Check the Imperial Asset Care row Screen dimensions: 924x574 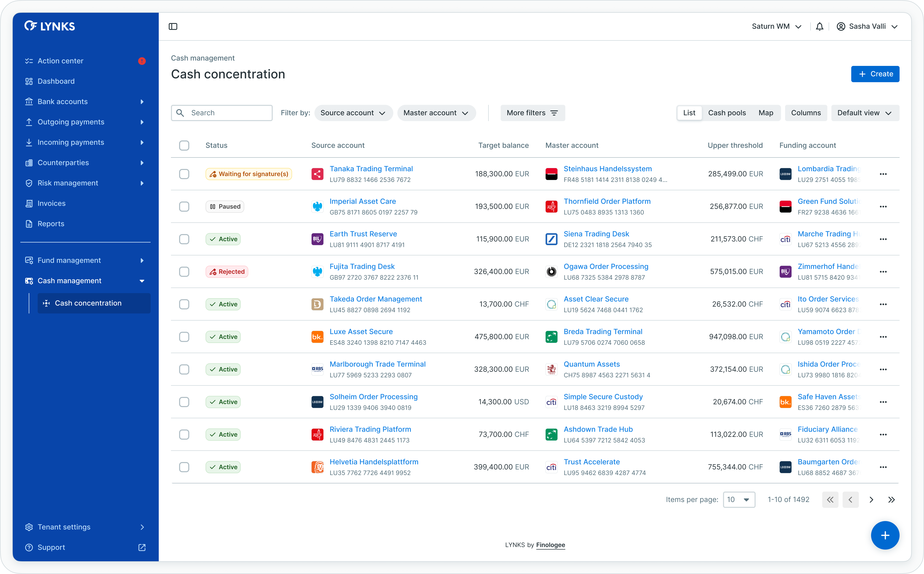click(x=184, y=207)
